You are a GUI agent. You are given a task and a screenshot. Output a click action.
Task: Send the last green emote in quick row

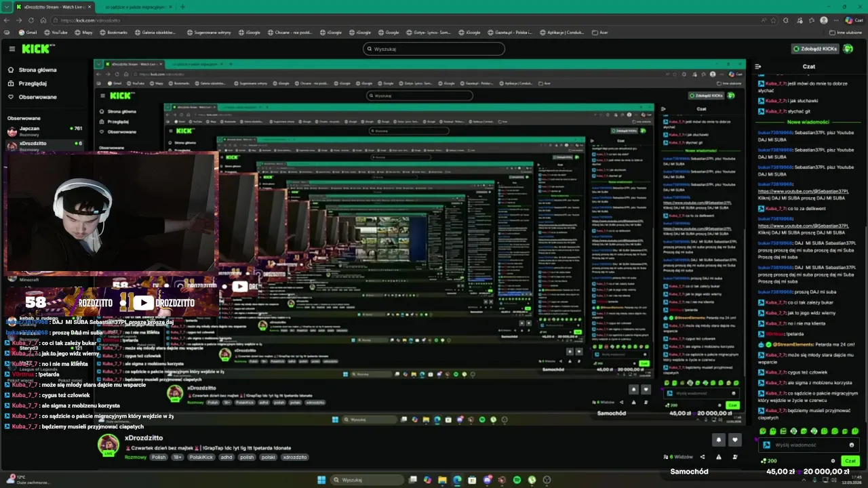tap(854, 431)
